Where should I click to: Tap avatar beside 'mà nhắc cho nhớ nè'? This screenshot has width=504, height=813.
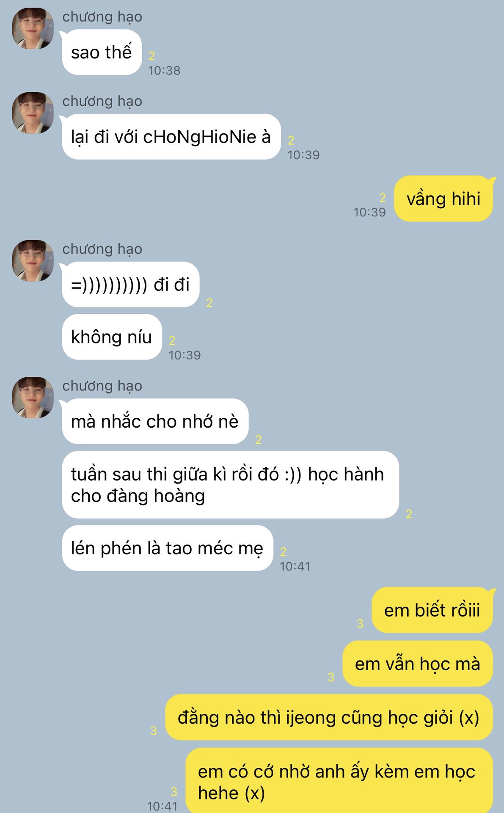[33, 398]
